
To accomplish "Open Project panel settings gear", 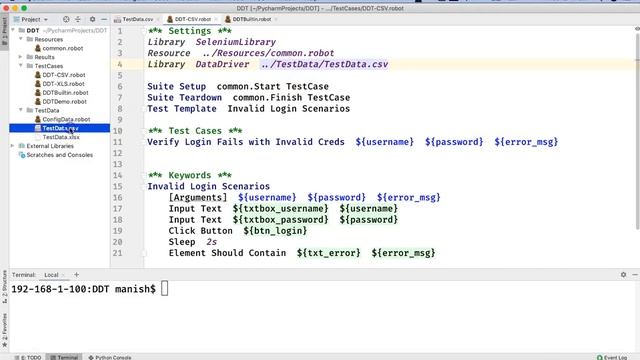I will 93,19.
